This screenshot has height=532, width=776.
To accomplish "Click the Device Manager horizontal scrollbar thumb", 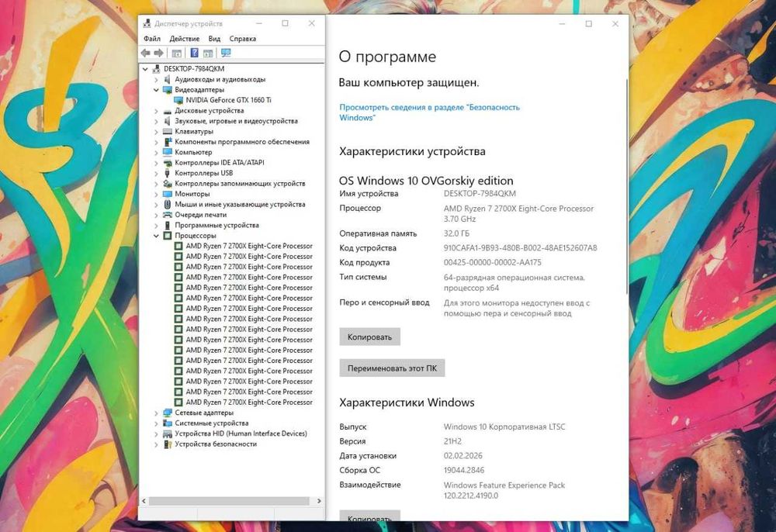I will pyautogui.click(x=229, y=501).
